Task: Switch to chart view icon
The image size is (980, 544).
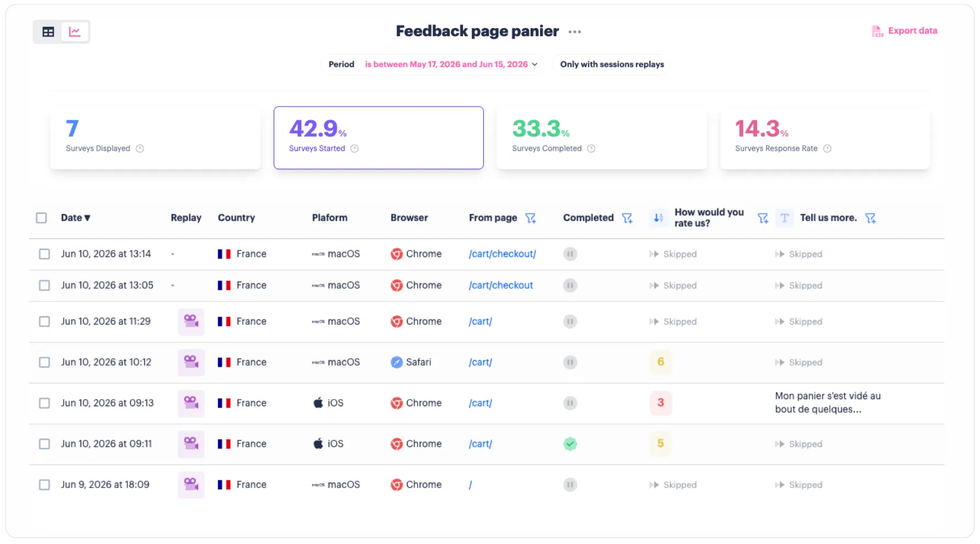Action: 75,32
